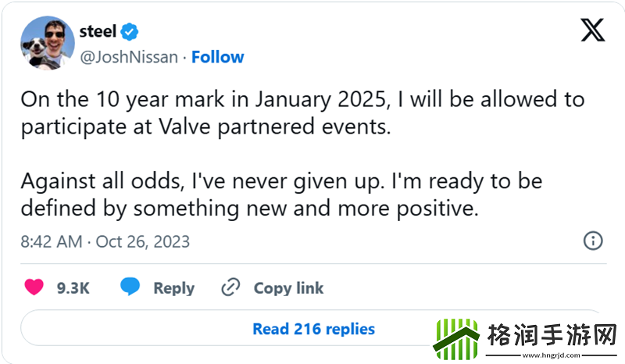Screen dimensions: 625x364
Task: Click the blue reply bubble icon
Action: pos(130,287)
